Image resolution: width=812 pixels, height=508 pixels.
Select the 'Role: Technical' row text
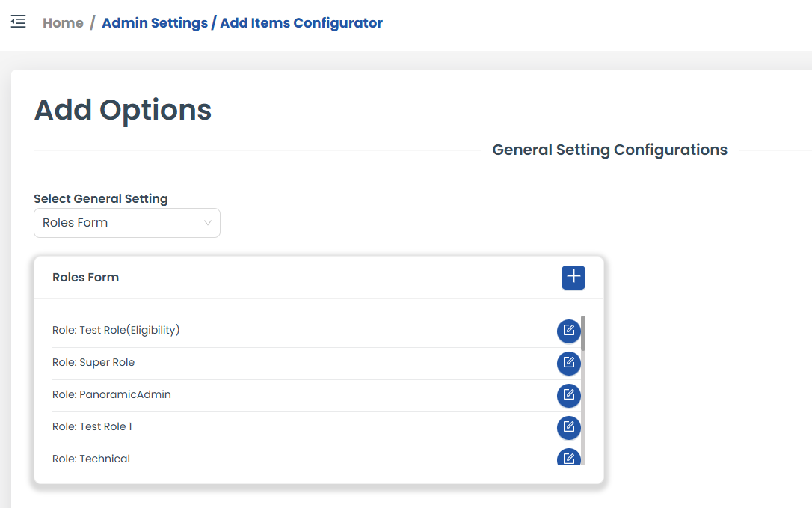(91, 459)
